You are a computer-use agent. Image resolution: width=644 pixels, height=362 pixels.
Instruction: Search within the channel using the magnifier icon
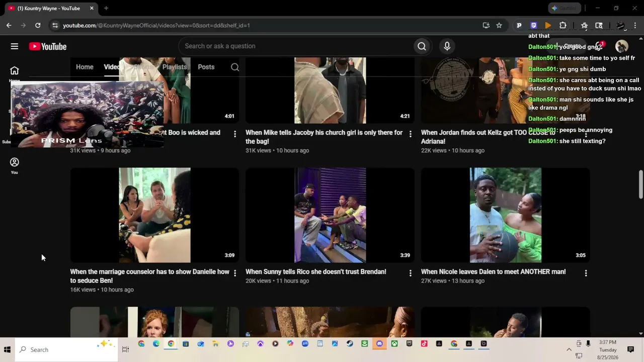235,67
